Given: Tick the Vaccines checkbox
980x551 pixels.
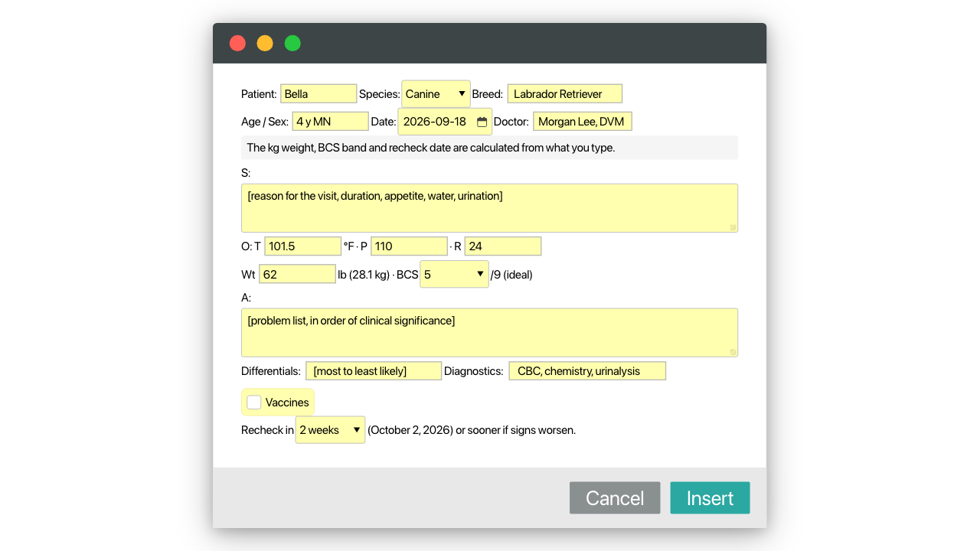Looking at the screenshot, I should point(254,403).
